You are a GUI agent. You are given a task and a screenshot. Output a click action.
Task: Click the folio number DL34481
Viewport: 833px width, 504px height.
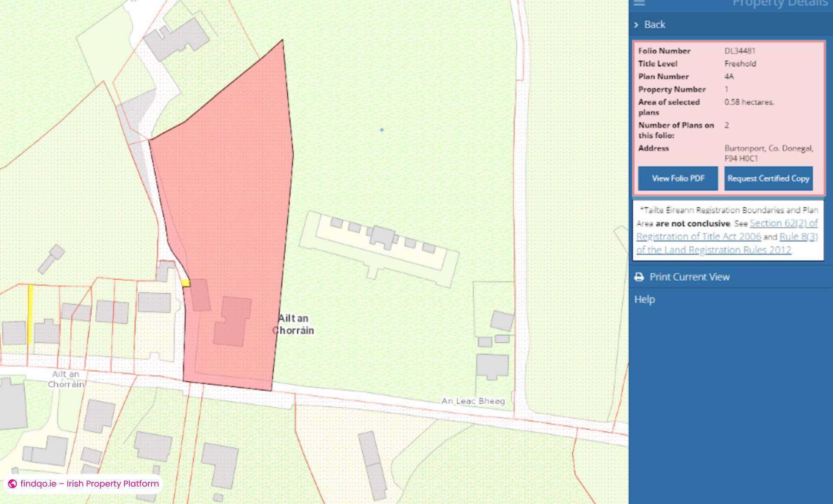(739, 51)
